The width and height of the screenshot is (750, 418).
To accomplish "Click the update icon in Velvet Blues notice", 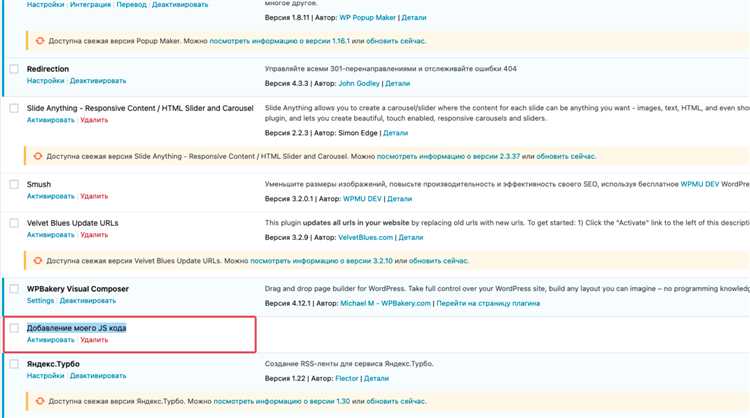I will [x=38, y=261].
